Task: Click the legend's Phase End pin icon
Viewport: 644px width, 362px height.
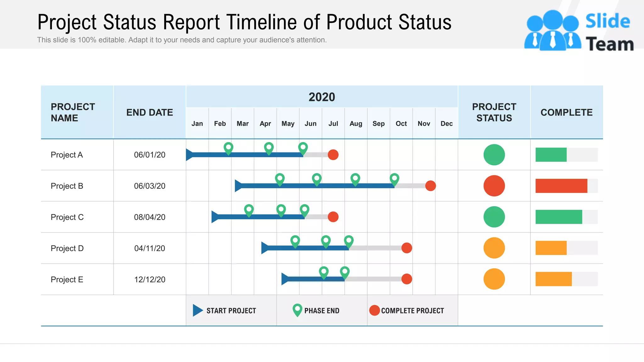Action: coord(297,310)
